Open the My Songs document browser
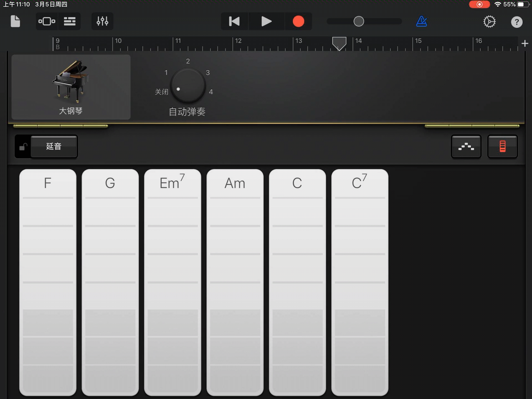The width and height of the screenshot is (532, 399). 15,21
